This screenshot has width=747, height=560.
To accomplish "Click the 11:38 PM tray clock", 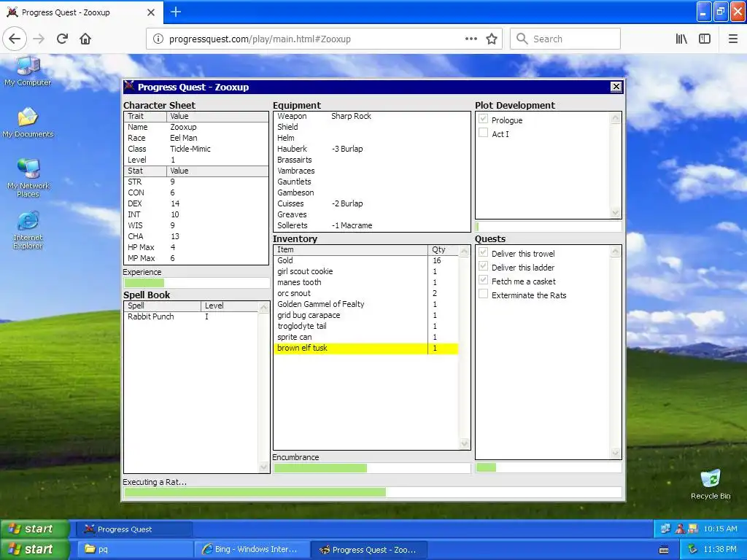I will pyautogui.click(x=720, y=550).
